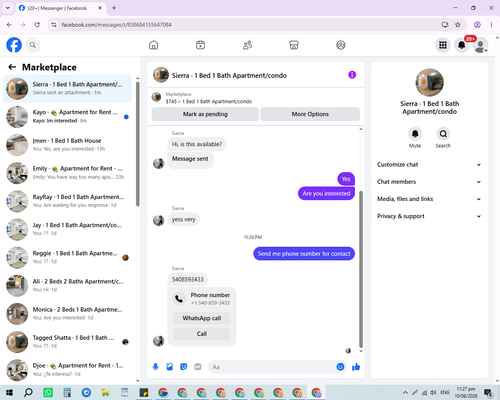Open Monica 2 Beds 1 Bath conversation
Screen dimensions: 500x400
click(67, 314)
